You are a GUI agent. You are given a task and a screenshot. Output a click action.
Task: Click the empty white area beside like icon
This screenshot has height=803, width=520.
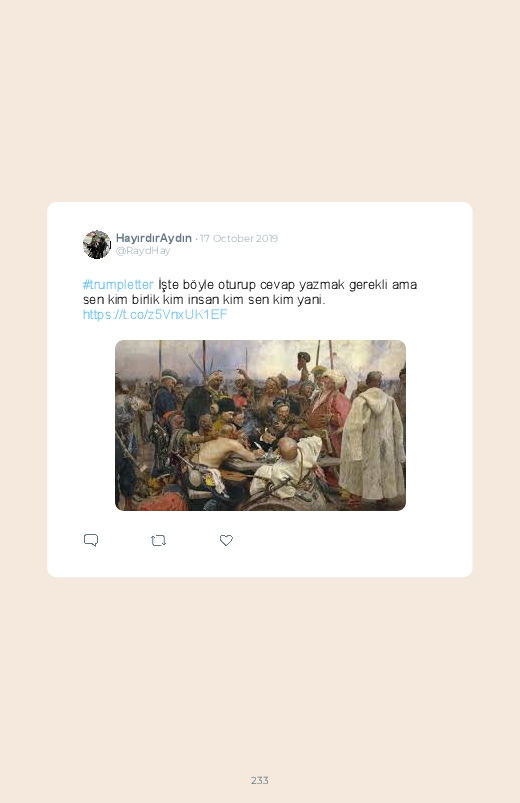click(x=348, y=540)
